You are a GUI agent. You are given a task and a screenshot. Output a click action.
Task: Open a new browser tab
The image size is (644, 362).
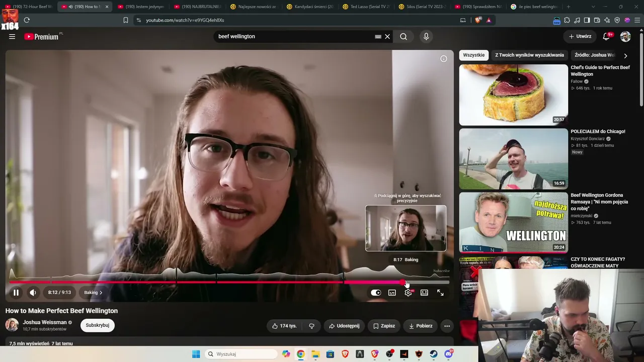click(569, 7)
